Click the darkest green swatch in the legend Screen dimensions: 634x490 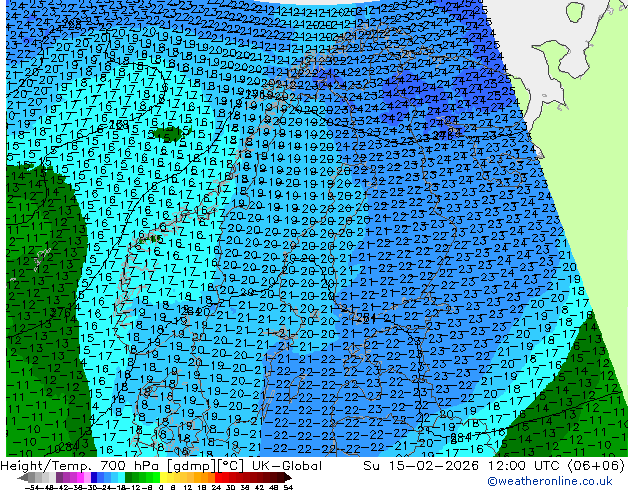point(128,478)
